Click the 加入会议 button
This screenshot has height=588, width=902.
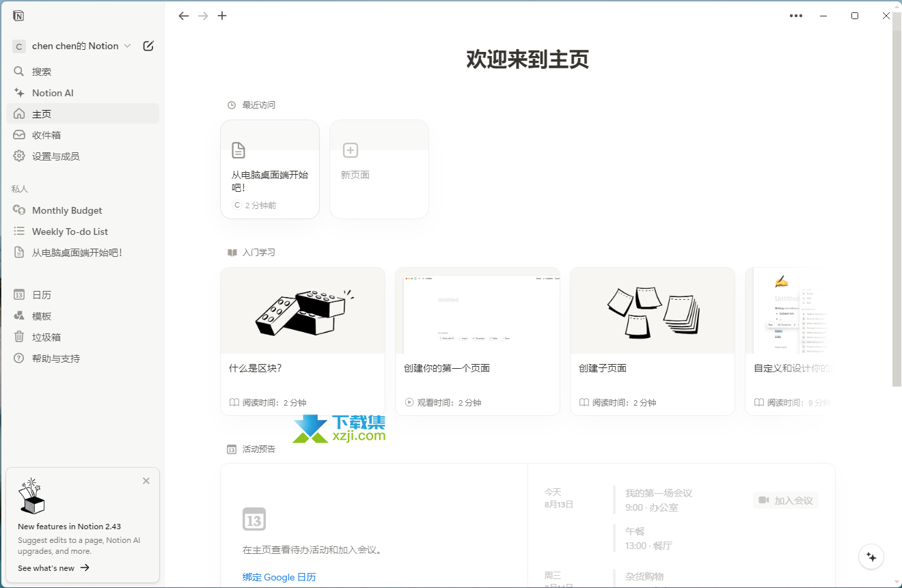(786, 501)
